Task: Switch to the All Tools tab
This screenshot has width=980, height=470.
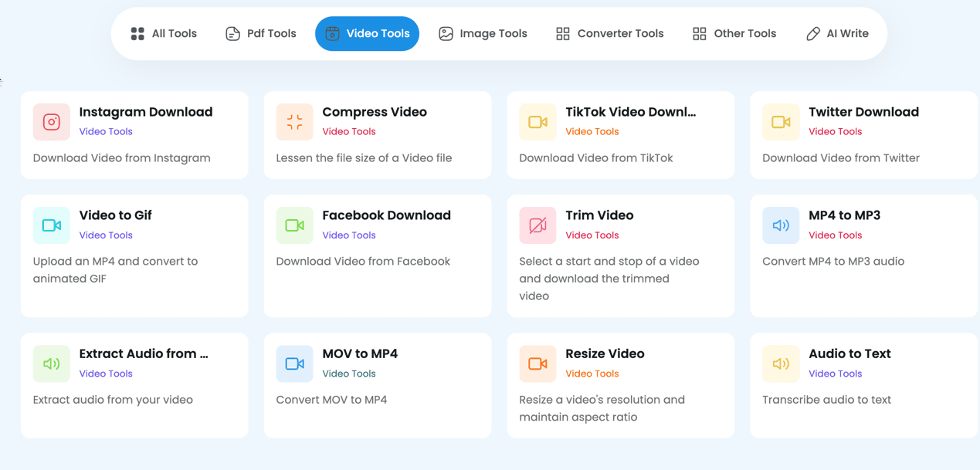Action: (163, 33)
